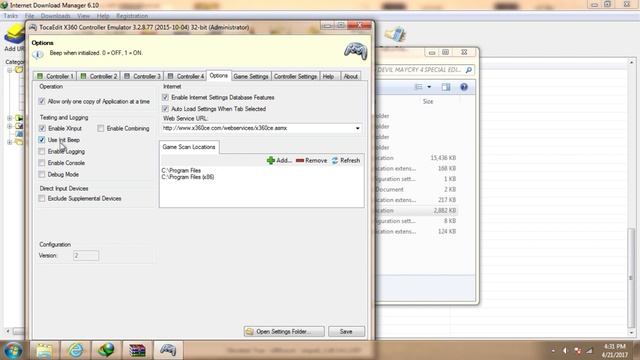The width and height of the screenshot is (640, 360).
Task: Toggle Enable Internet Settings Database Features
Action: [x=165, y=98]
